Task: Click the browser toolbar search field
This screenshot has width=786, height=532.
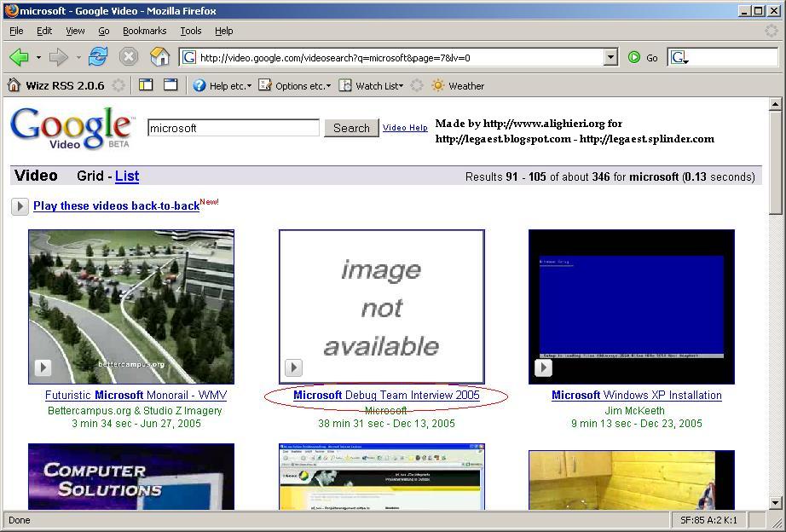Action: coord(722,58)
